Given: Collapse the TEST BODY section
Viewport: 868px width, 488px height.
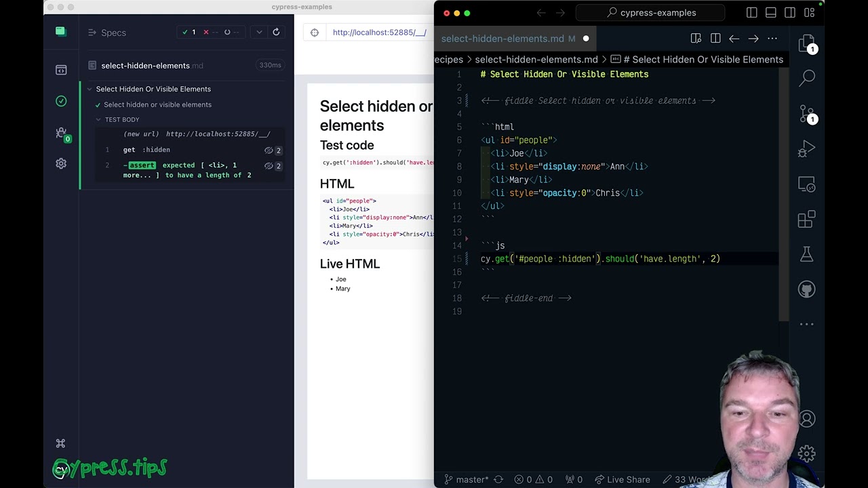Looking at the screenshot, I should click(98, 119).
